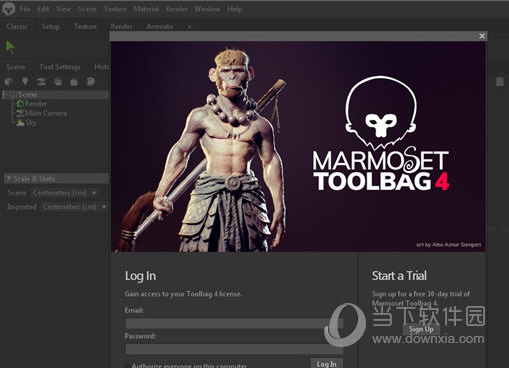
Task: Click the Marmoset Toolbag 4 splash image
Action: tap(298, 146)
